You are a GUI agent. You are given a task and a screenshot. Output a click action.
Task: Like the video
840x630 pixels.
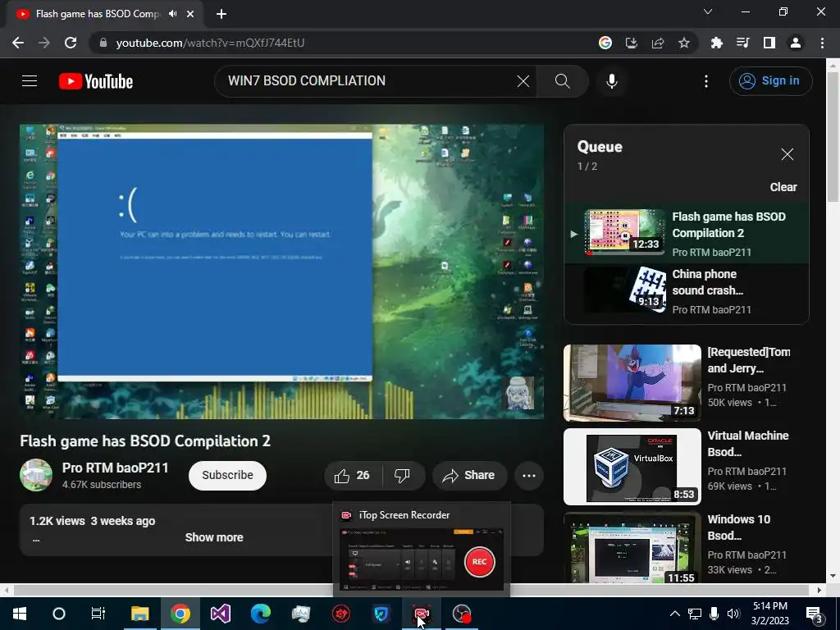(353, 475)
